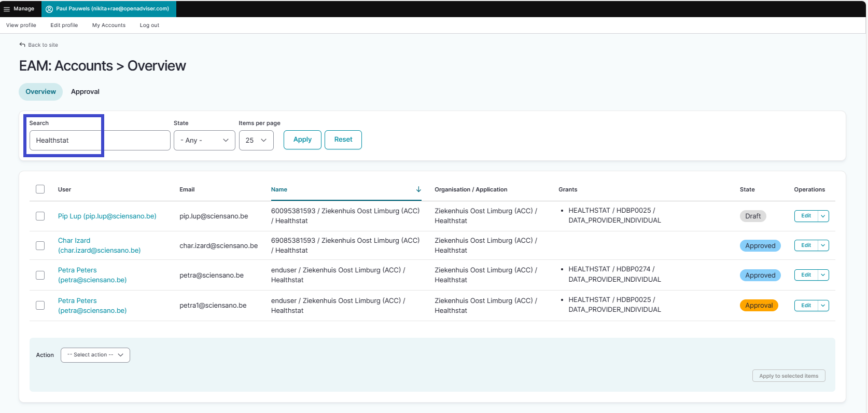Expand the Items per page dropdown

click(x=256, y=140)
